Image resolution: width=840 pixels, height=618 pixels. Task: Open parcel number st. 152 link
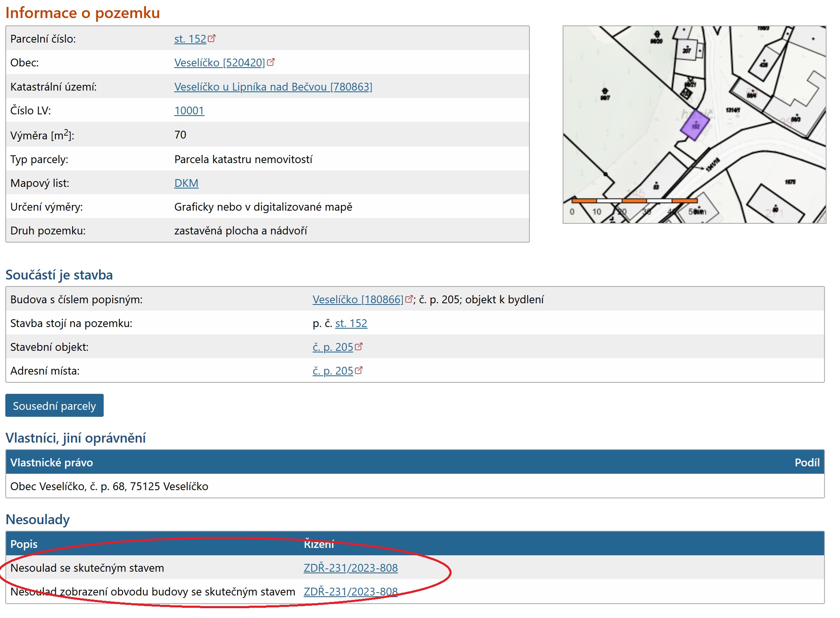click(x=190, y=39)
